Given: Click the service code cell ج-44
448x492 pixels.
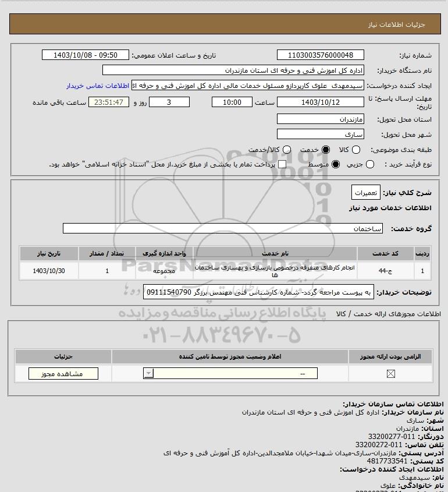Looking at the screenshot, I should tap(385, 271).
